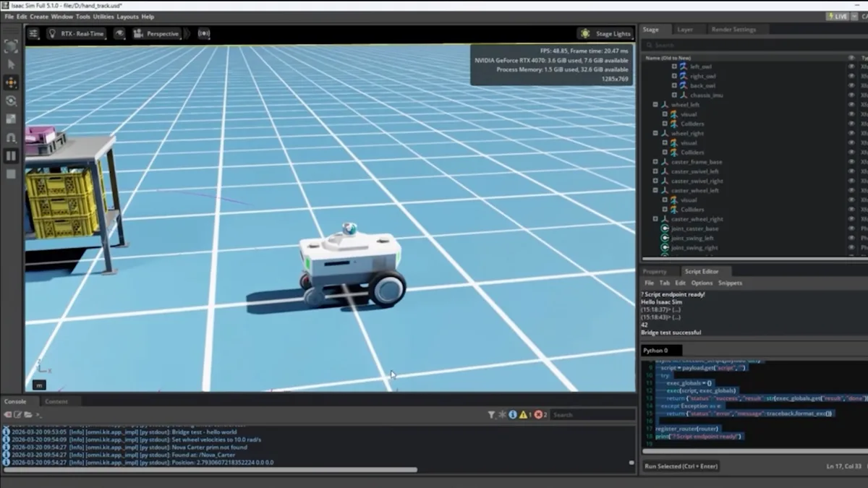Toggle the LIVE session button
This screenshot has height=488, width=868.
point(838,17)
